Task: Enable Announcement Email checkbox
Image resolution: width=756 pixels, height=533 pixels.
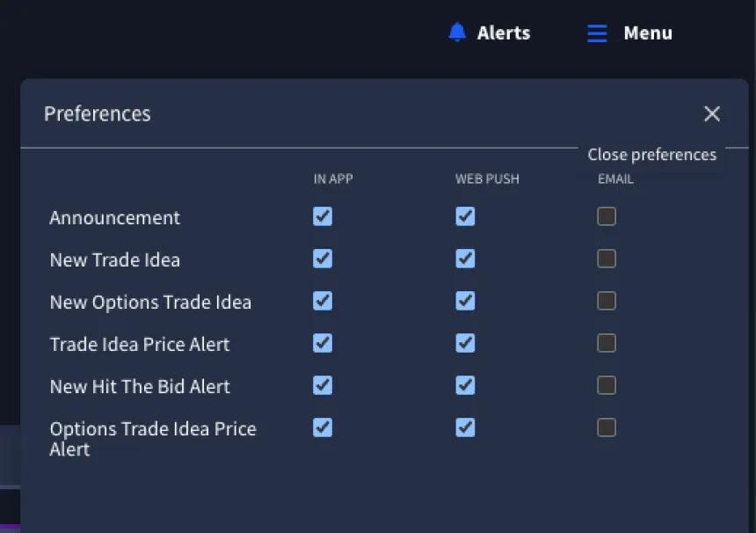Action: pos(607,216)
